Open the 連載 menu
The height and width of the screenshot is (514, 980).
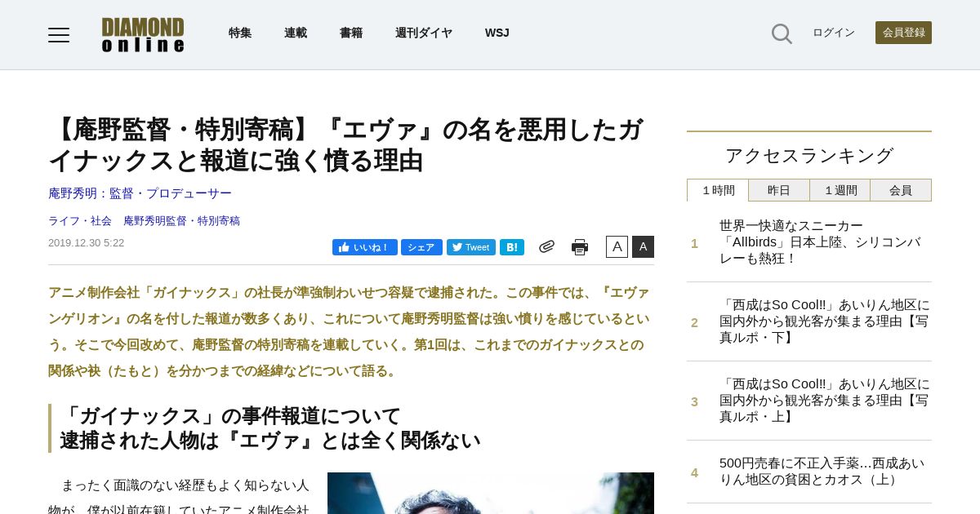click(296, 33)
